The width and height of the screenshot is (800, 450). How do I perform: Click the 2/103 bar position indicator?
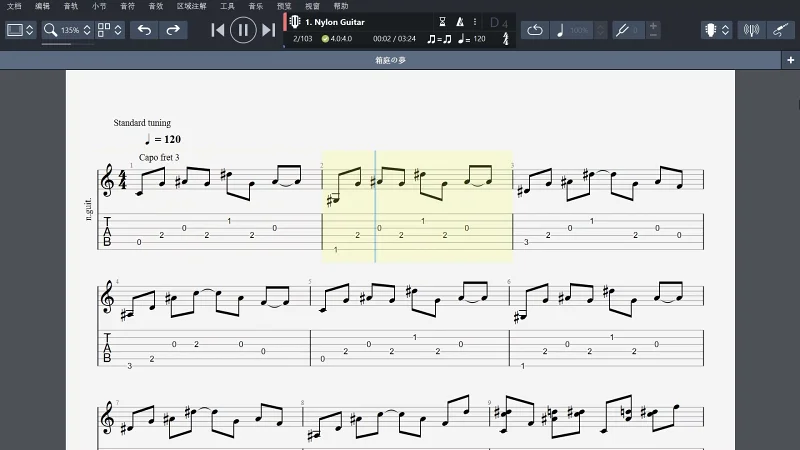(x=303, y=39)
